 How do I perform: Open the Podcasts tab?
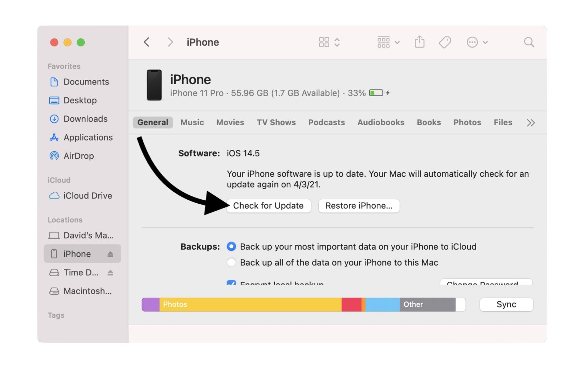tap(326, 122)
